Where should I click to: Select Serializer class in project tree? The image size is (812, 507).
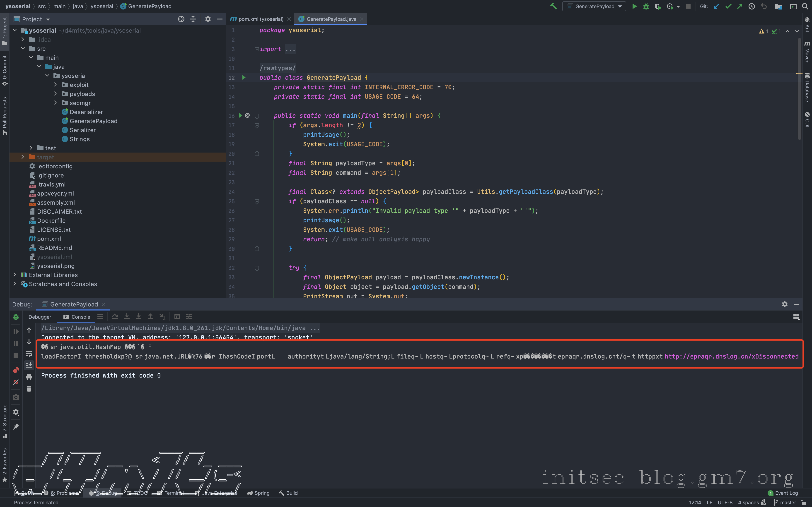pos(82,130)
